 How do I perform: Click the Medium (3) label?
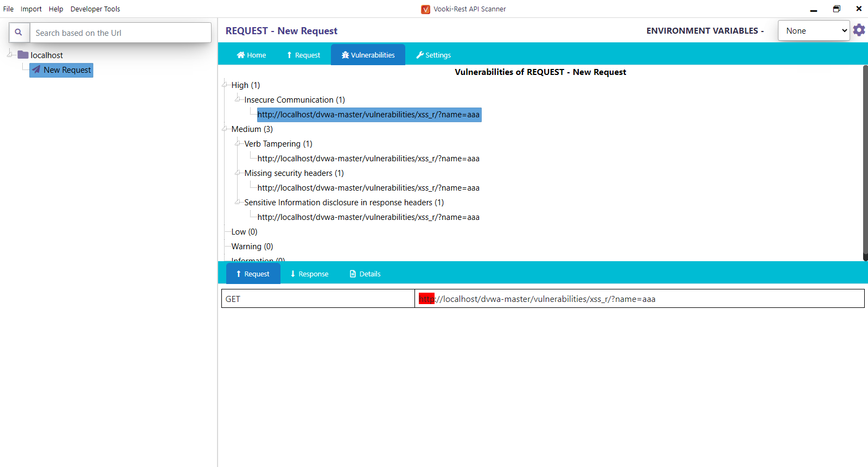coord(252,129)
